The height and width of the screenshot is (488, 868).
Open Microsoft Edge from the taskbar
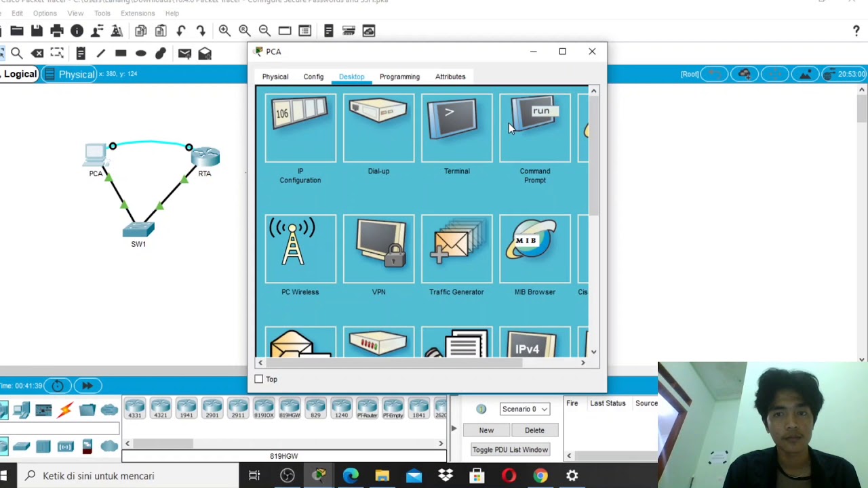pyautogui.click(x=351, y=476)
